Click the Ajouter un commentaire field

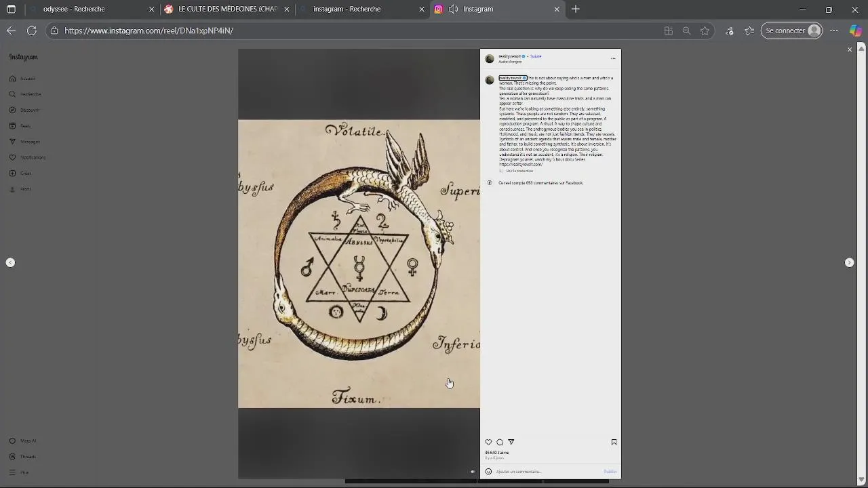548,472
